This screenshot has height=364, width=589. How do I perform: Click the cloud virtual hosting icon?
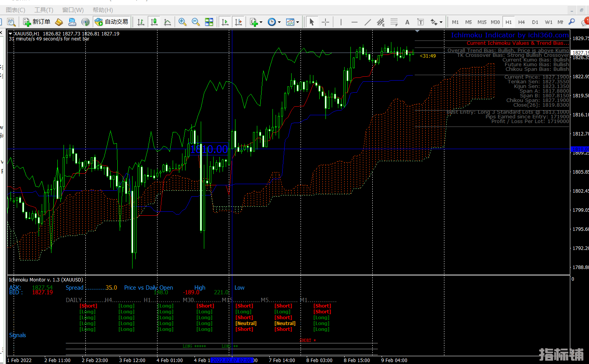point(72,22)
